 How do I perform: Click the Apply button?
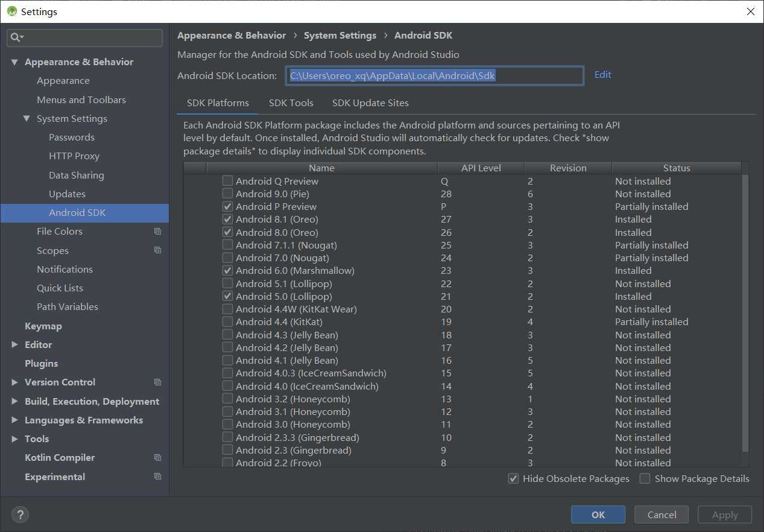(725, 515)
